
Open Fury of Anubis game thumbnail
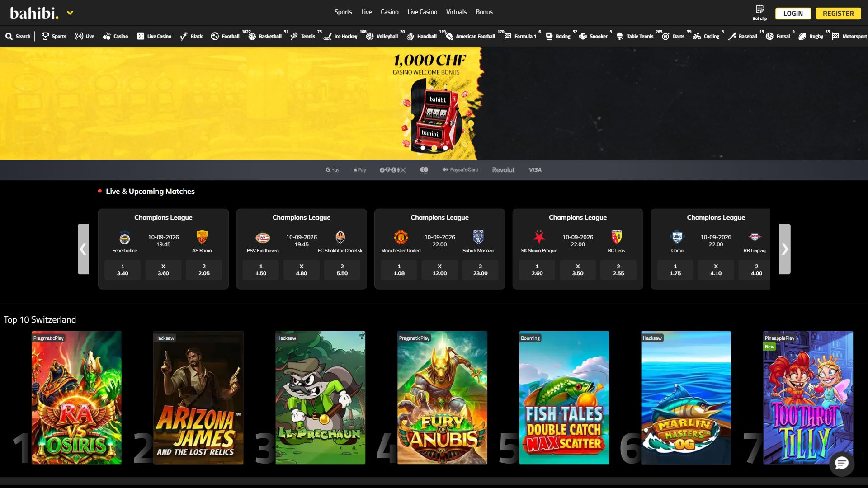coord(442,398)
